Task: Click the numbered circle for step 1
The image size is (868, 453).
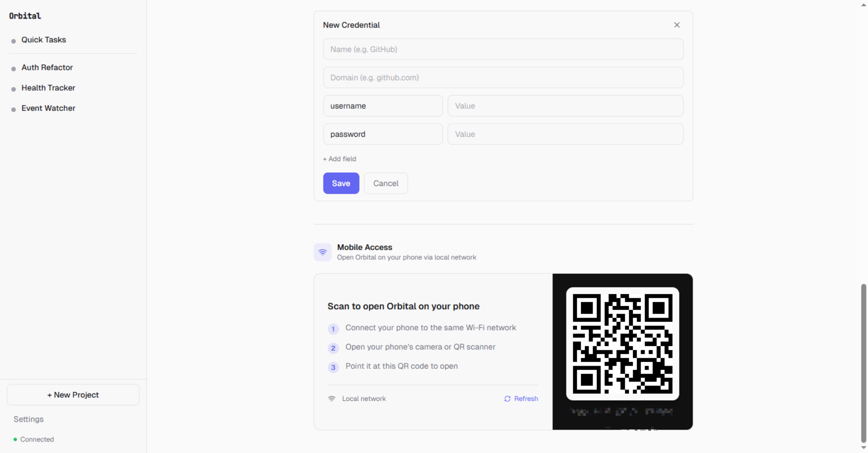Action: click(333, 329)
